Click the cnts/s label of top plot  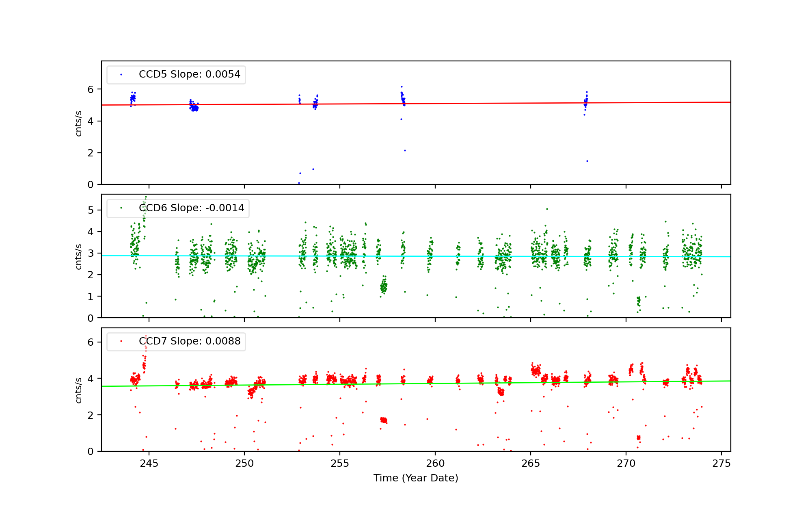coord(79,123)
